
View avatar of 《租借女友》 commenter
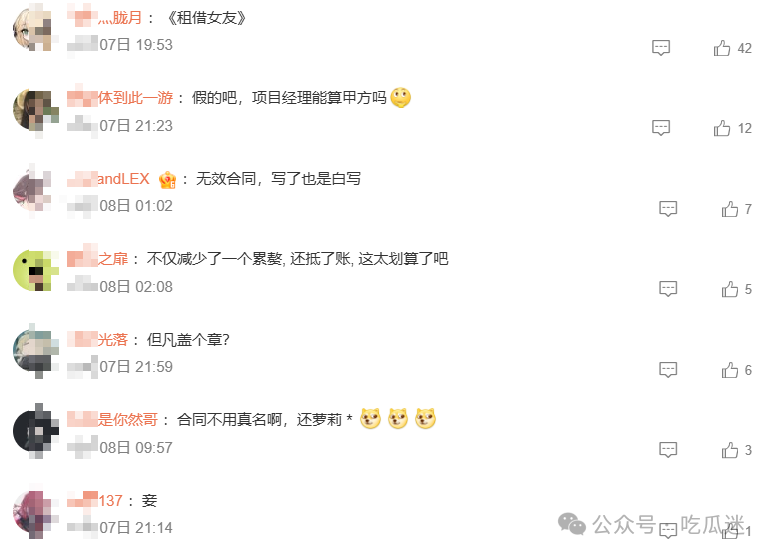click(x=34, y=29)
